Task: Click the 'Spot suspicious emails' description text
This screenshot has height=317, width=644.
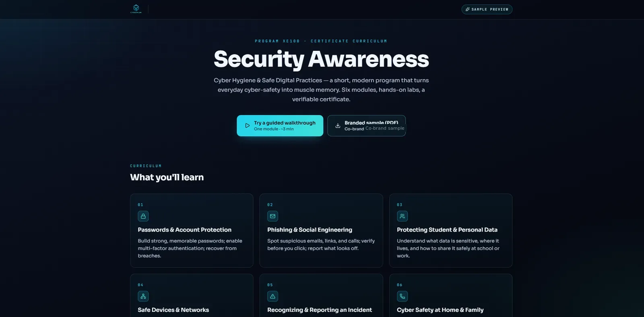Action: click(x=321, y=244)
